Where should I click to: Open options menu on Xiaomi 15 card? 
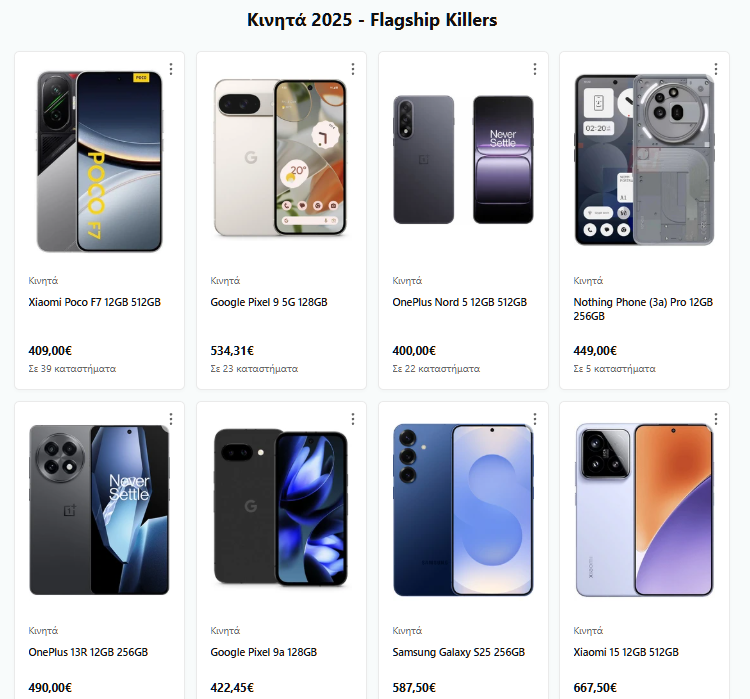(716, 419)
